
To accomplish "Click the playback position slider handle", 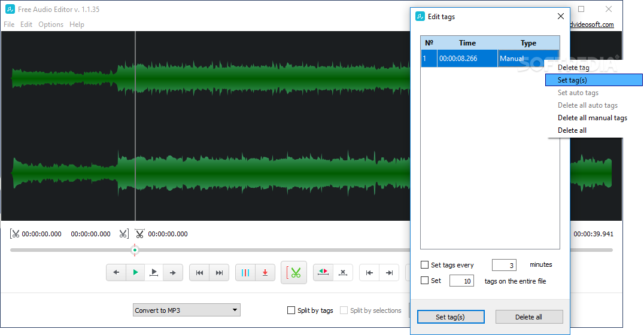I will click(135, 249).
